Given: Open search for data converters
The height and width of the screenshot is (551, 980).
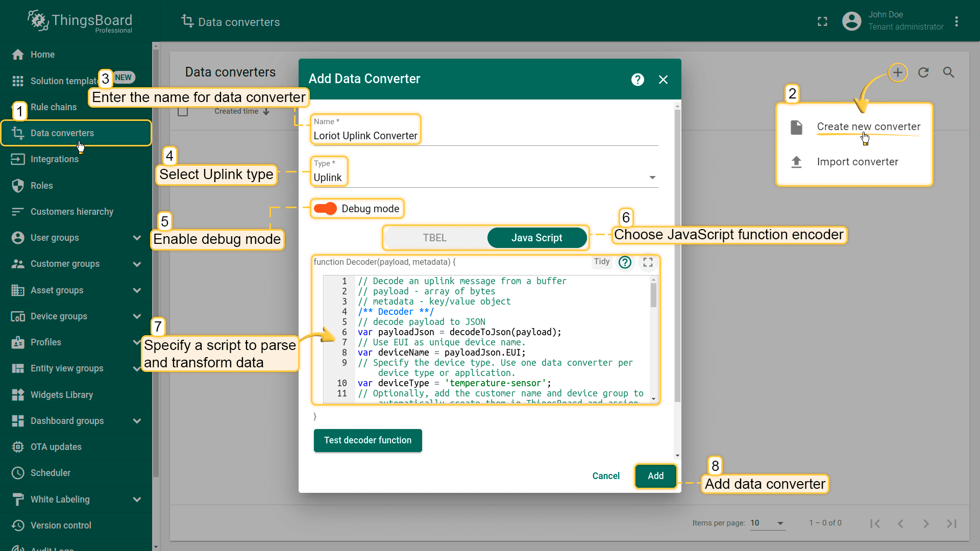Looking at the screenshot, I should click(948, 72).
